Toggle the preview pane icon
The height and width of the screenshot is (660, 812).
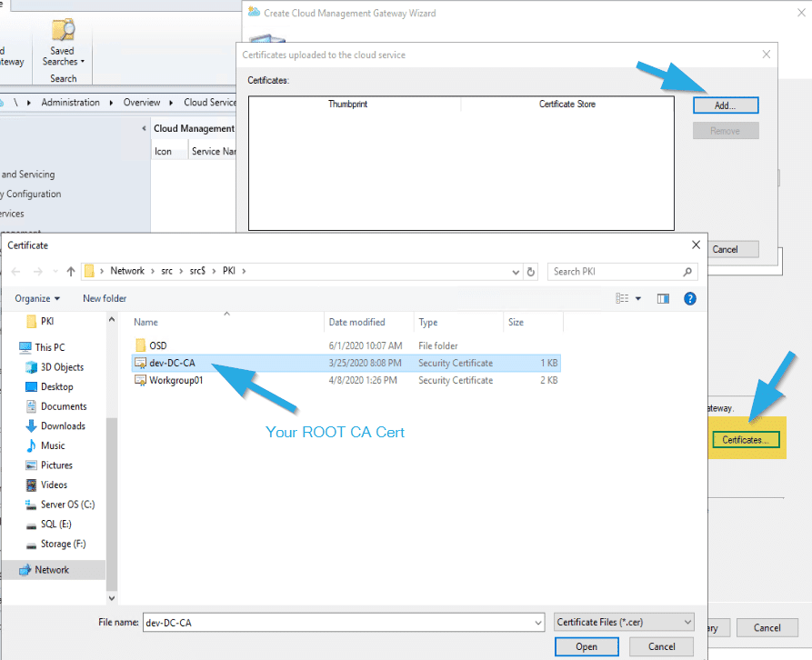coord(663,298)
